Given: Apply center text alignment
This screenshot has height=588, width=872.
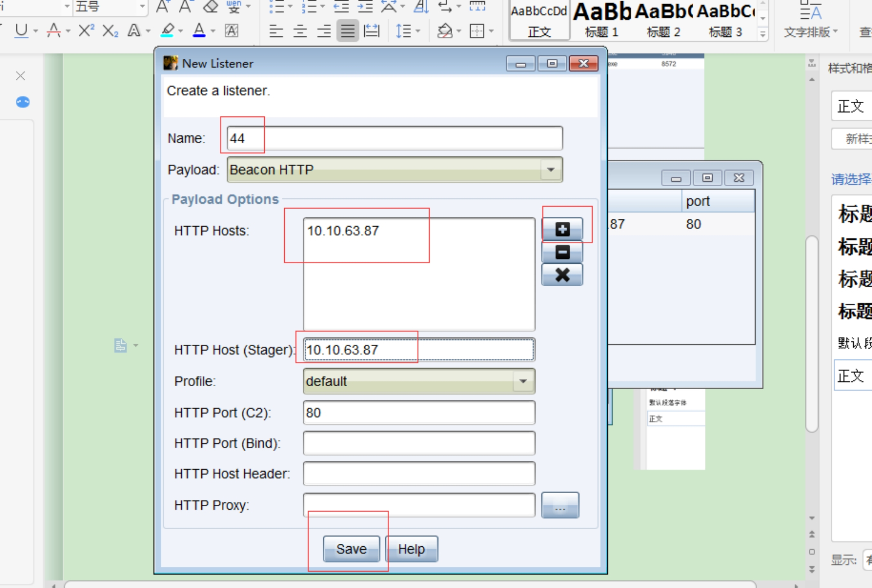Looking at the screenshot, I should 300,31.
